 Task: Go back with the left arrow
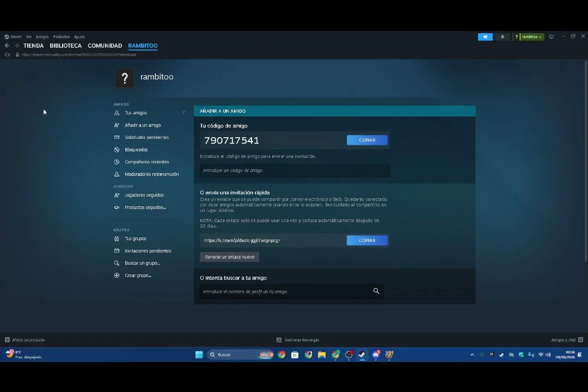[7, 45]
